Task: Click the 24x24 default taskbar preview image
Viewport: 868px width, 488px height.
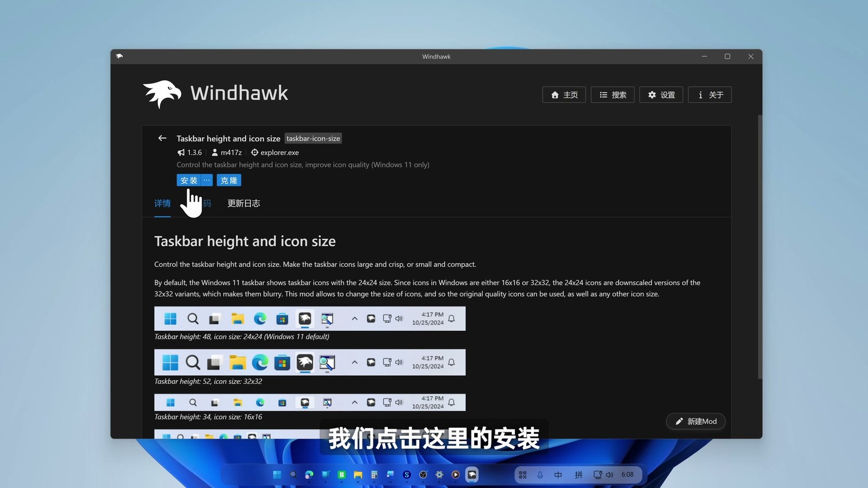Action: tap(310, 319)
